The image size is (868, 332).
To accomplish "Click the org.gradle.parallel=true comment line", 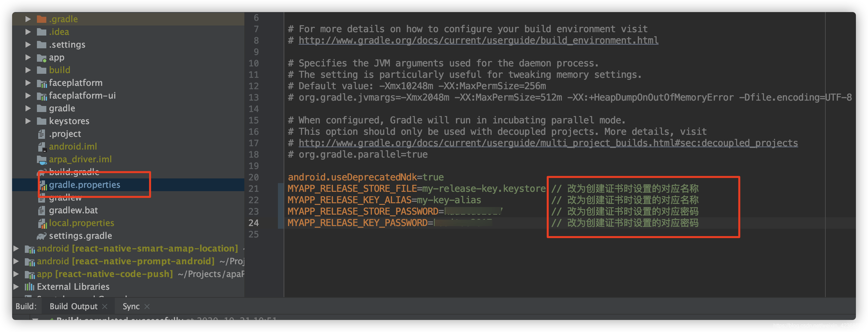I will (357, 155).
